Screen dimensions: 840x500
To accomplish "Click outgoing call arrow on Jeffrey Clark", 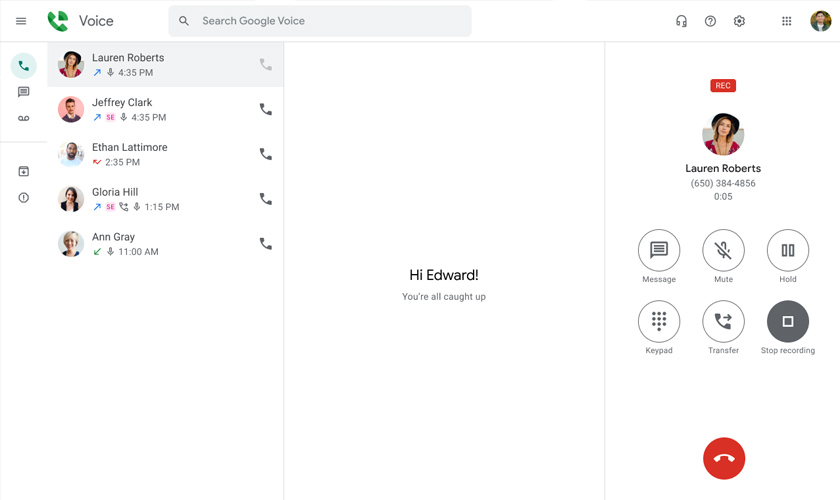I will coord(97,117).
